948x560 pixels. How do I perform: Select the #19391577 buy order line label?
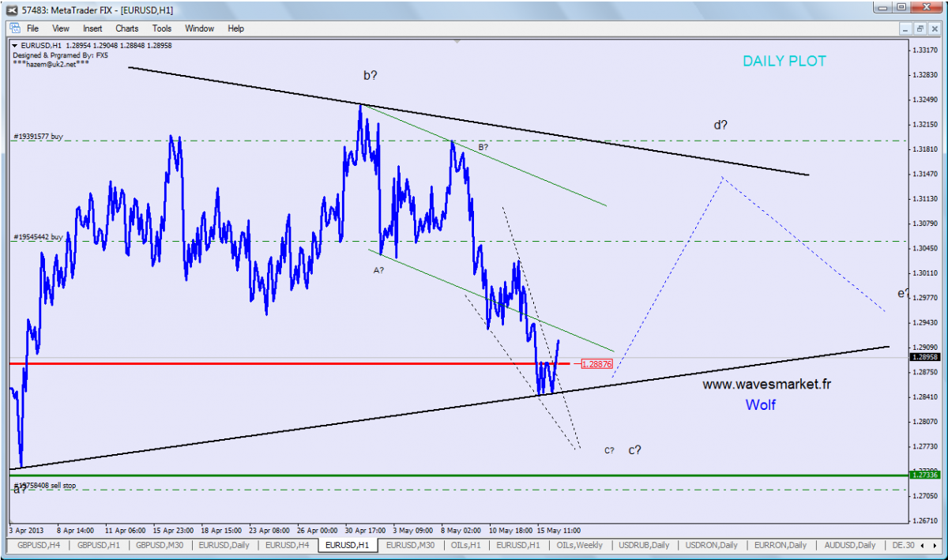click(38, 137)
